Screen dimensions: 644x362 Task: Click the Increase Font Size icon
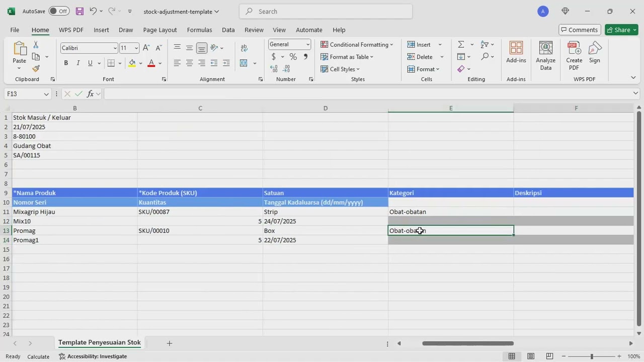[x=146, y=48]
